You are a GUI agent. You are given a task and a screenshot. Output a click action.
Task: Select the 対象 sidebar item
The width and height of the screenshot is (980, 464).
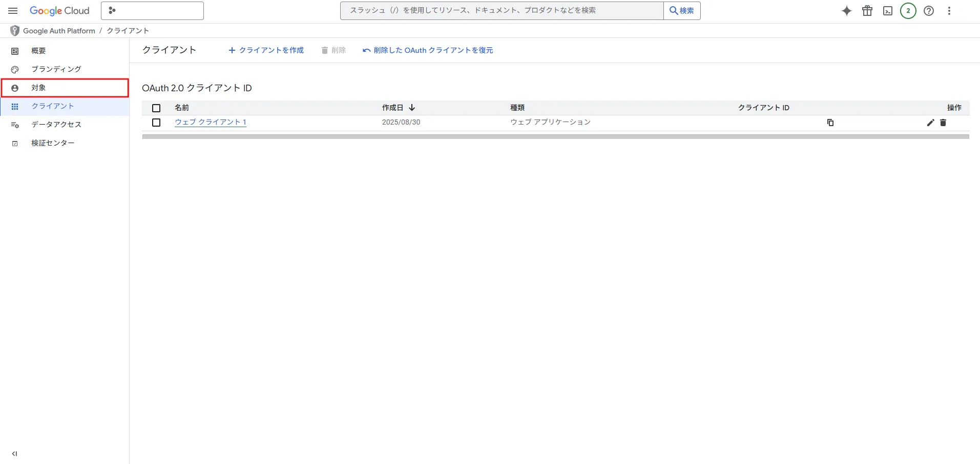click(x=65, y=88)
